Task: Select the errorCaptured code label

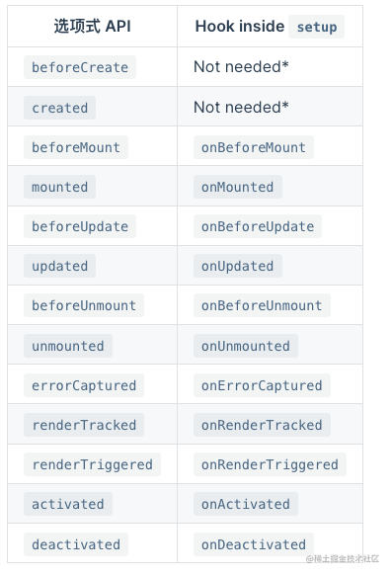Action: tap(84, 385)
